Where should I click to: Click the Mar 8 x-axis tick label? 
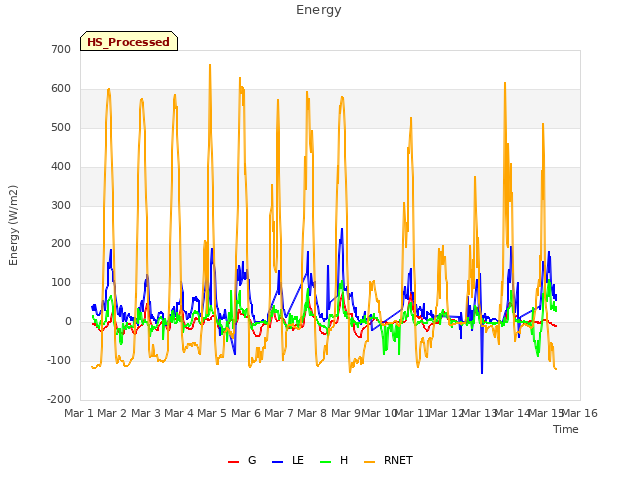click(312, 413)
